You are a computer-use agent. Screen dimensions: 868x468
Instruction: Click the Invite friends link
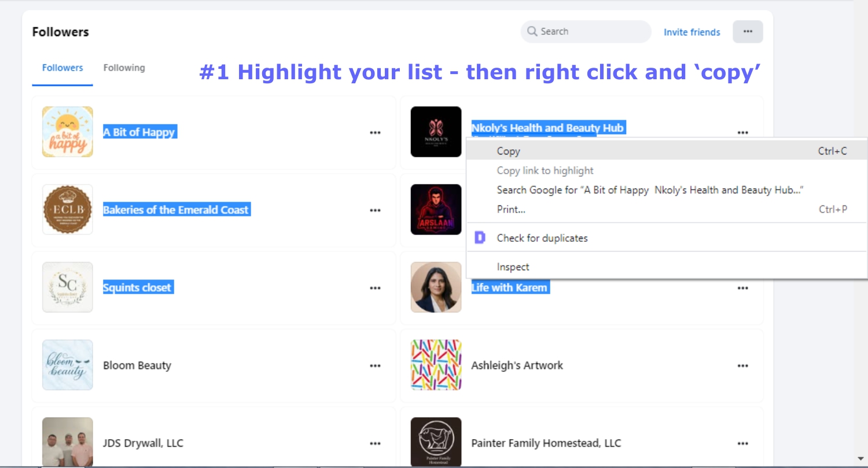pyautogui.click(x=692, y=32)
